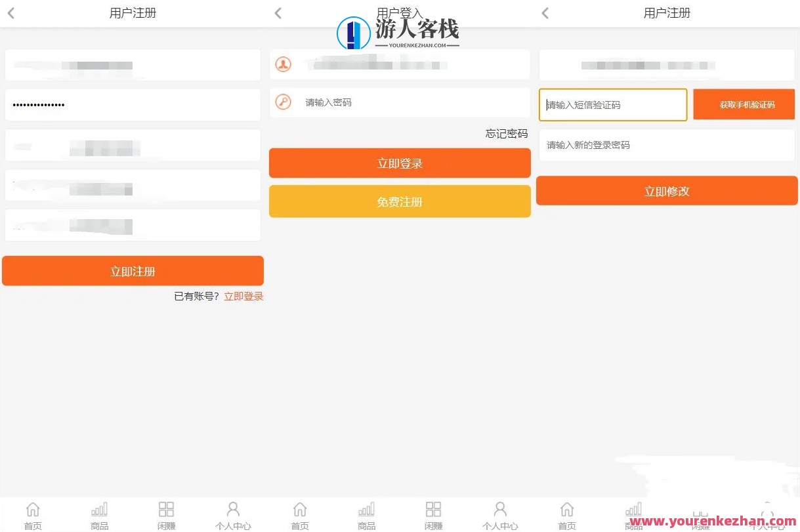The height and width of the screenshot is (532, 800).
Task: Click 立即登录 link next to 已有账号
Action: click(243, 297)
